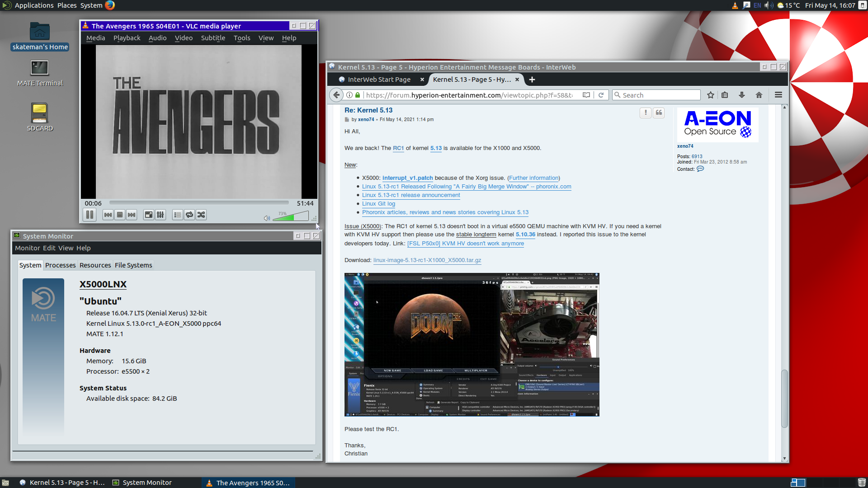
Task: Open a new browser tab
Action: point(532,80)
